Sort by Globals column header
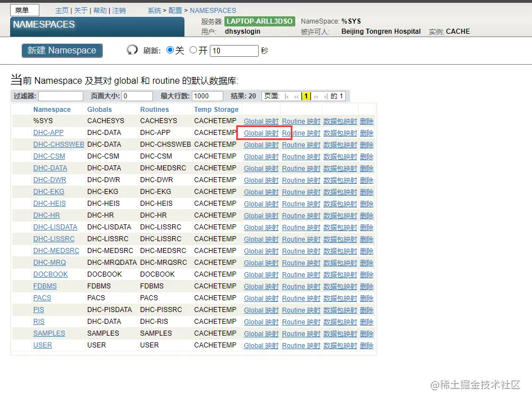This screenshot has height=402, width=532. [x=100, y=110]
